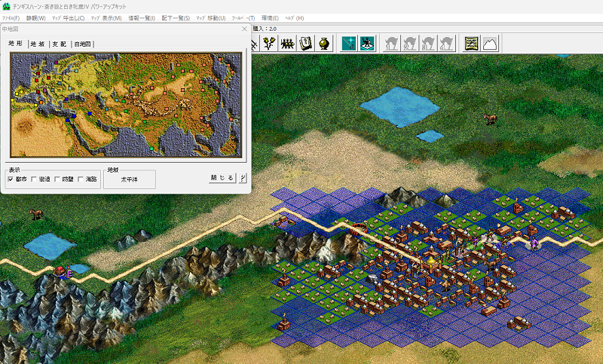The height and width of the screenshot is (364, 603).
Task: Click the Eurasia minimap in 中地図 dialog
Action: pos(126,105)
